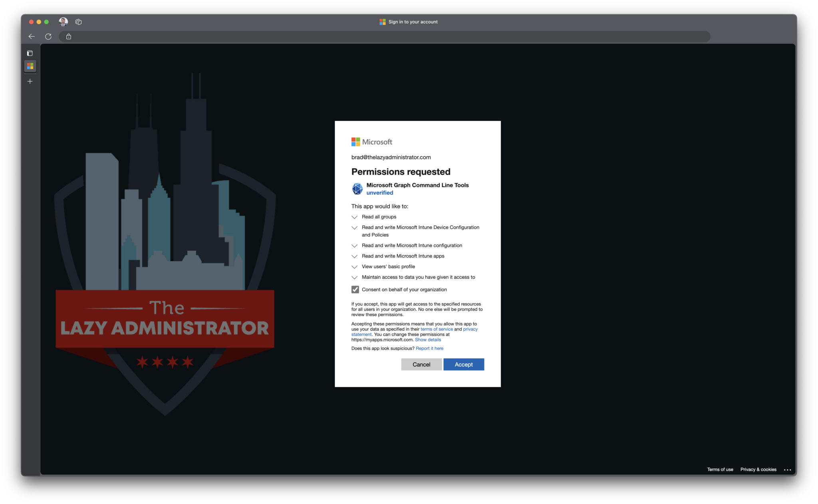Open the footer ellipsis more options
The width and height of the screenshot is (818, 504).
click(x=787, y=470)
